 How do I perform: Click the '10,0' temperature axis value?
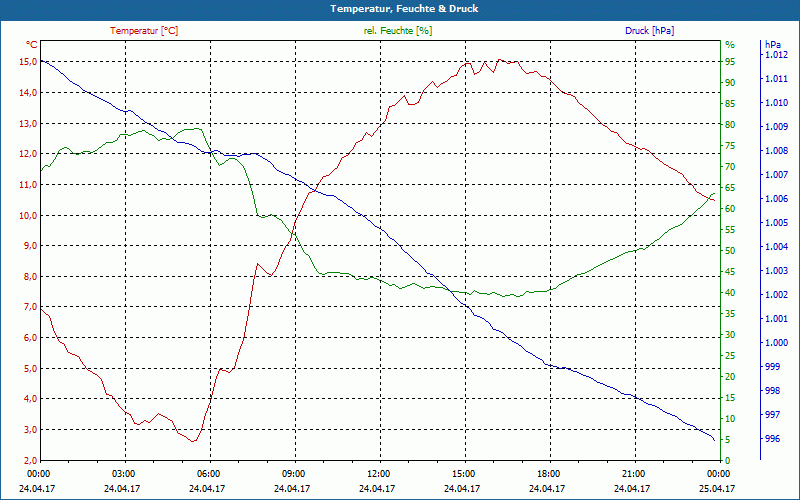28,215
